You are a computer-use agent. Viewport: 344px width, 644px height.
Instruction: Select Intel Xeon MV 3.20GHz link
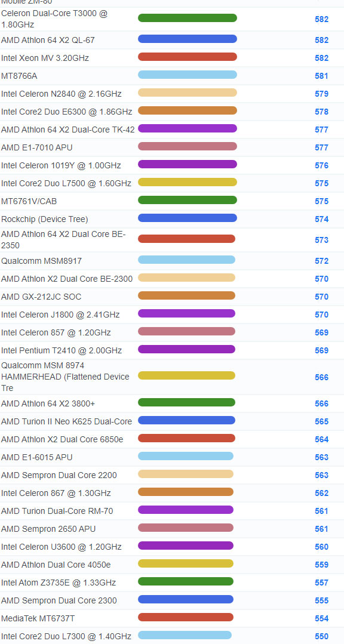pyautogui.click(x=45, y=58)
